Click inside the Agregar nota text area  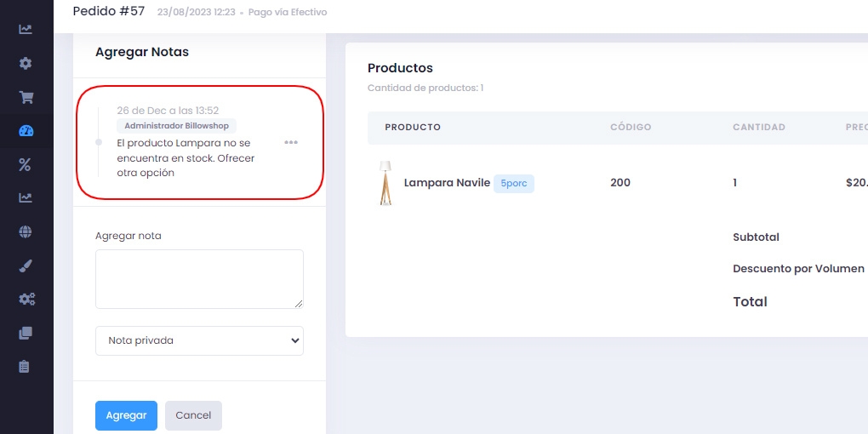click(x=199, y=279)
